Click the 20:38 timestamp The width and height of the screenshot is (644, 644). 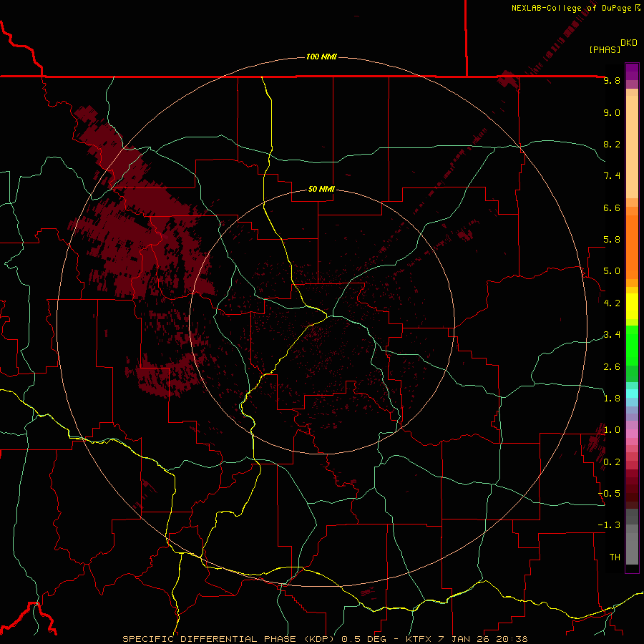(x=512, y=639)
